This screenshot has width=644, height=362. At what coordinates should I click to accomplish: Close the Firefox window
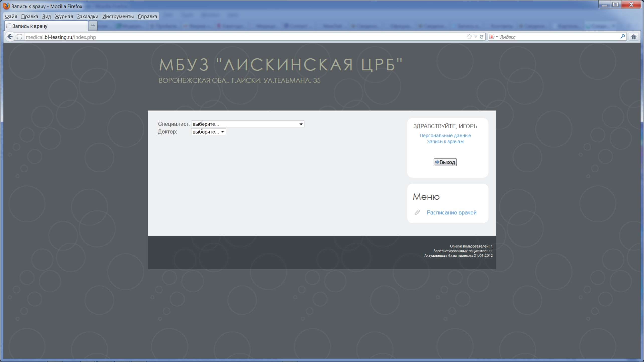(631, 5)
